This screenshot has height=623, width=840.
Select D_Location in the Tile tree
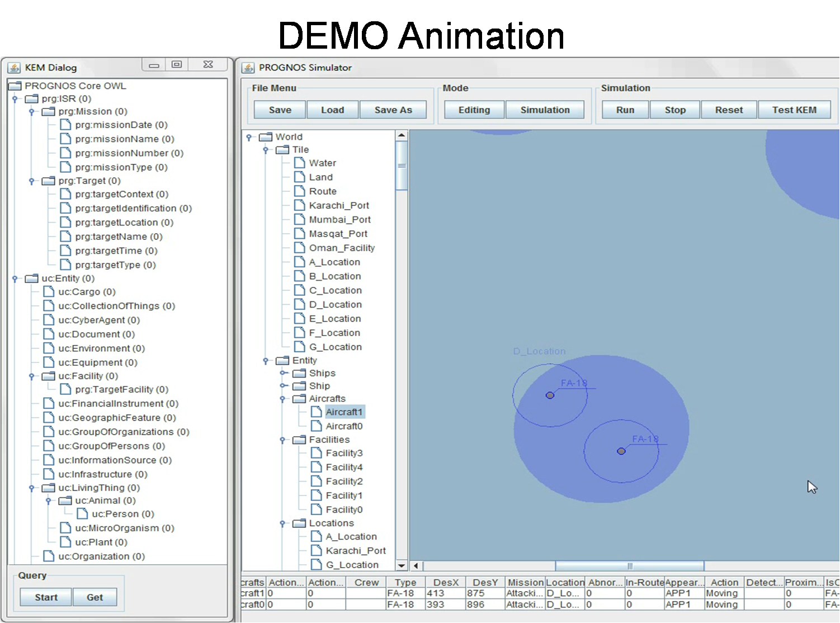coord(336,305)
